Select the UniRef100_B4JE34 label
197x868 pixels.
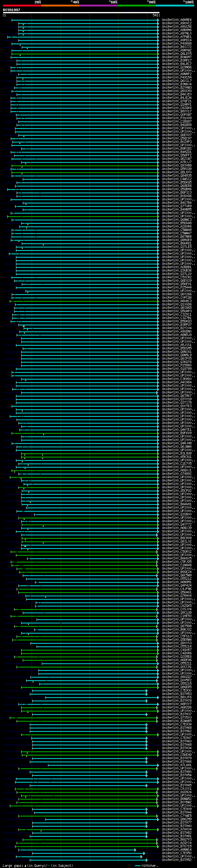[177, 98]
